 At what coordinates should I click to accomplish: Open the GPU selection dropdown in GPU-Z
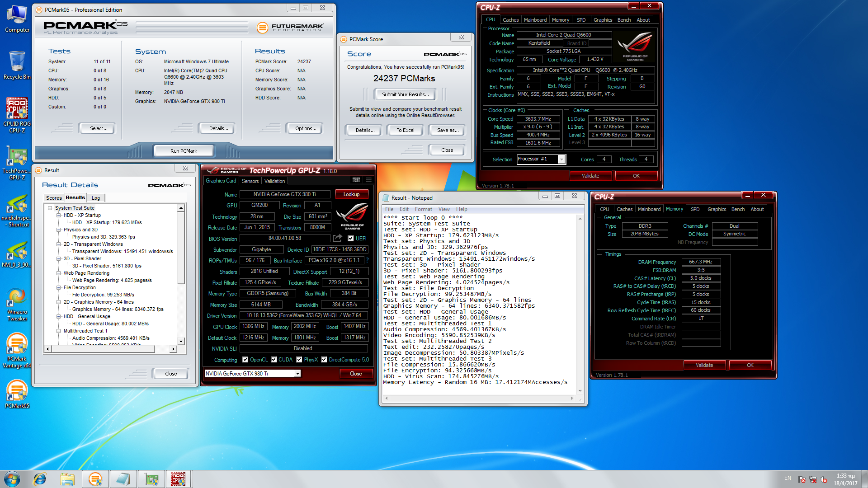click(297, 374)
